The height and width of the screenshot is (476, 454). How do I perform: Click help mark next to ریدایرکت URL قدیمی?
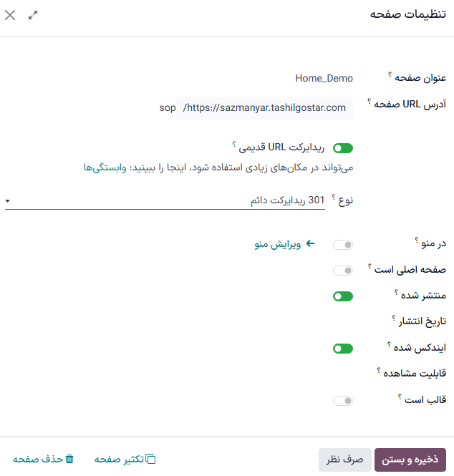(235, 145)
